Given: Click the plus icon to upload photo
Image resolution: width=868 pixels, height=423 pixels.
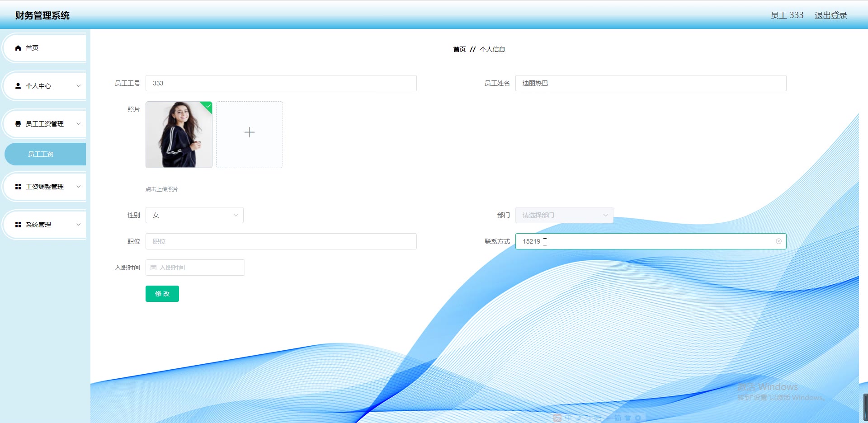Looking at the screenshot, I should pos(250,132).
